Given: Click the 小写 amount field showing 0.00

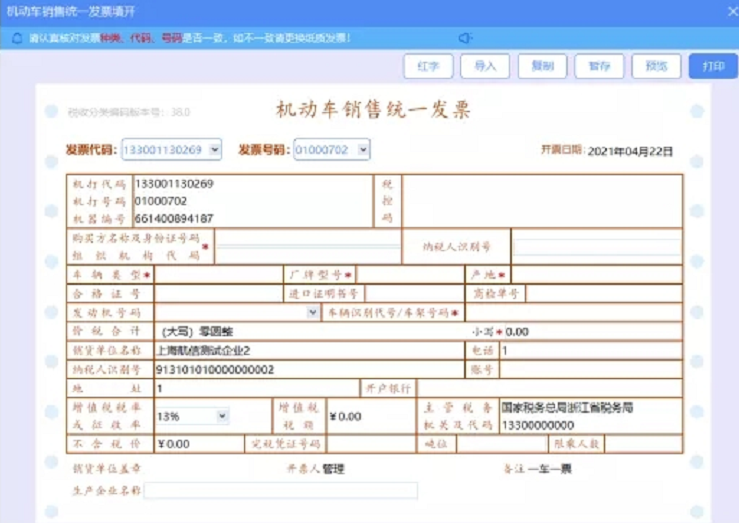Looking at the screenshot, I should pyautogui.click(x=593, y=331).
